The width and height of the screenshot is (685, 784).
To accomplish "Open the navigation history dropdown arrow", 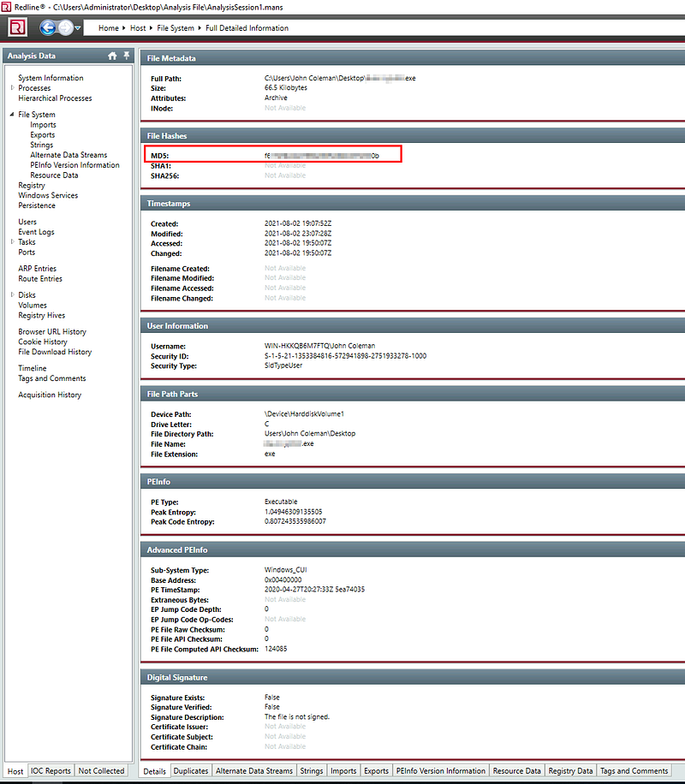I will (x=78, y=28).
